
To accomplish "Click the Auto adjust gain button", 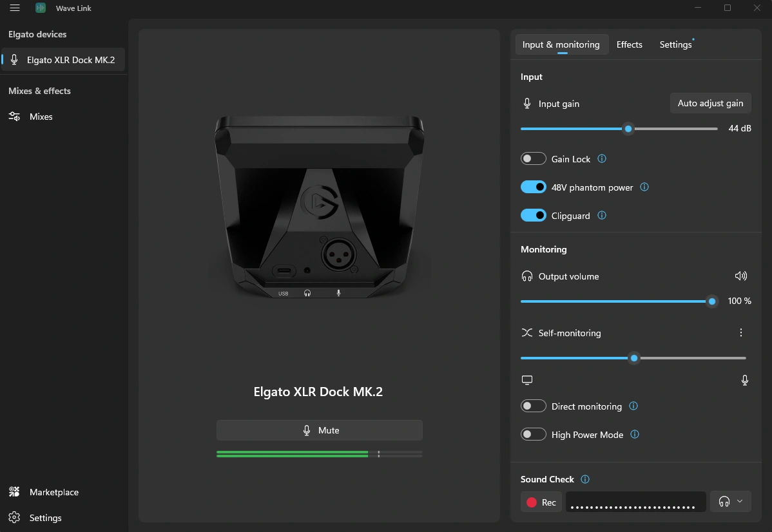I will pyautogui.click(x=710, y=103).
